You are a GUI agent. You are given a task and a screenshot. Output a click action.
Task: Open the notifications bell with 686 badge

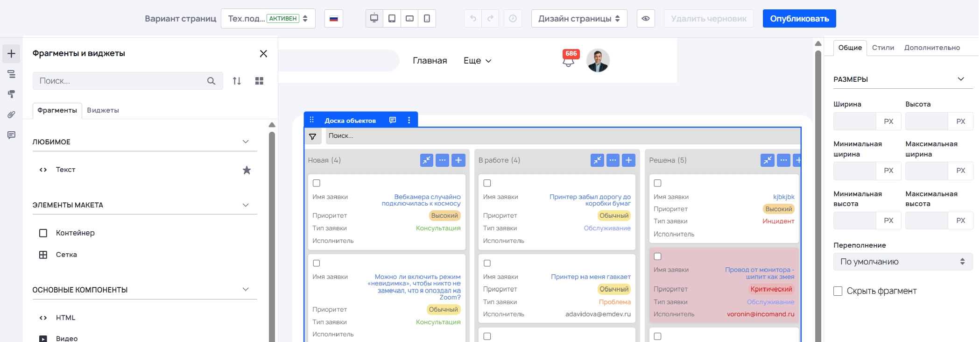point(568,61)
